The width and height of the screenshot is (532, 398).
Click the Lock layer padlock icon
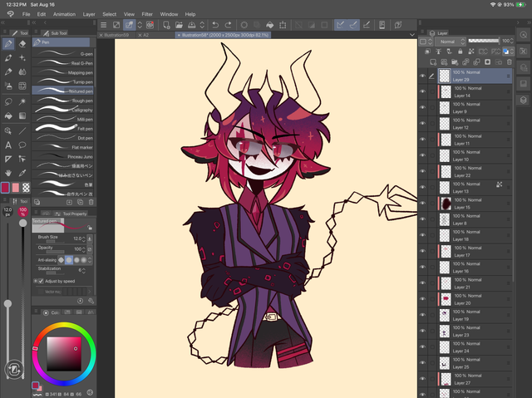click(460, 52)
